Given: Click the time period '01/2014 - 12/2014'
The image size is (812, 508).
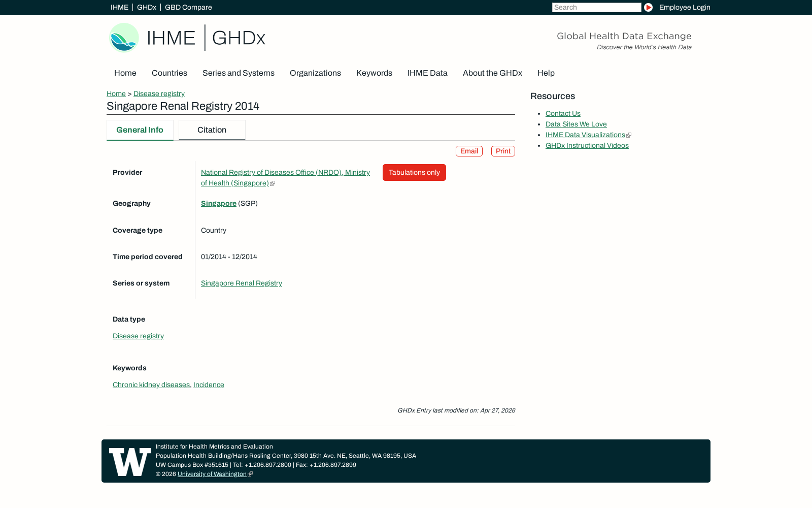Looking at the screenshot, I should (x=229, y=257).
